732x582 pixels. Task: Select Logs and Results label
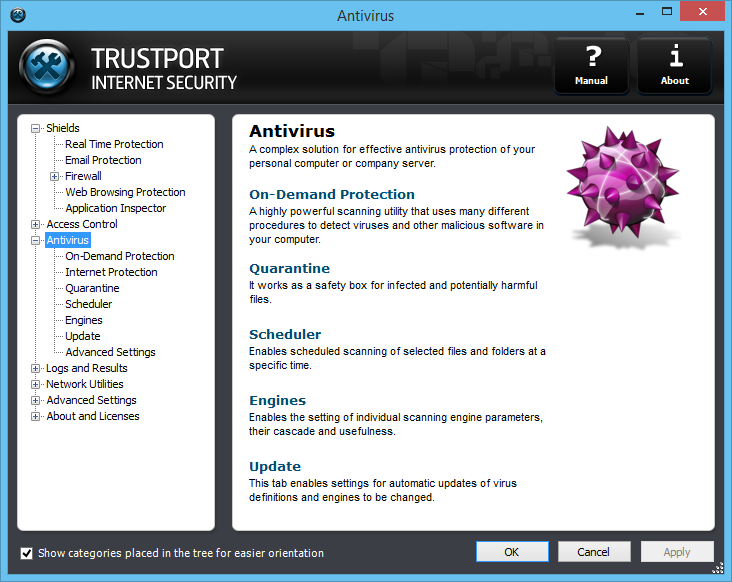click(86, 368)
